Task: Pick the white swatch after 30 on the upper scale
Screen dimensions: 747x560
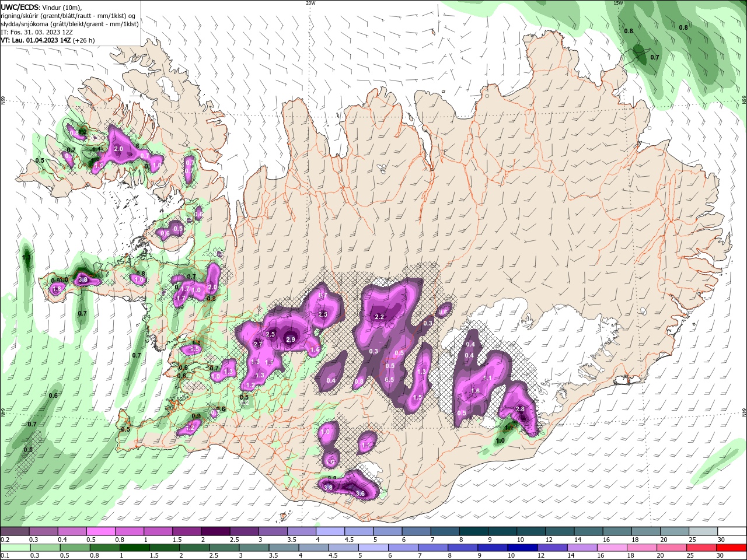Action: click(732, 531)
